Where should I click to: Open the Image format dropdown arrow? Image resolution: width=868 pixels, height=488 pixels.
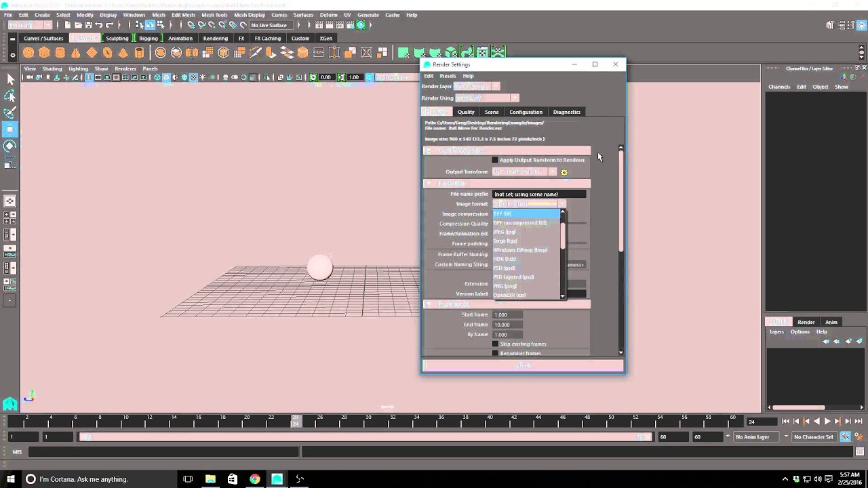[562, 204]
